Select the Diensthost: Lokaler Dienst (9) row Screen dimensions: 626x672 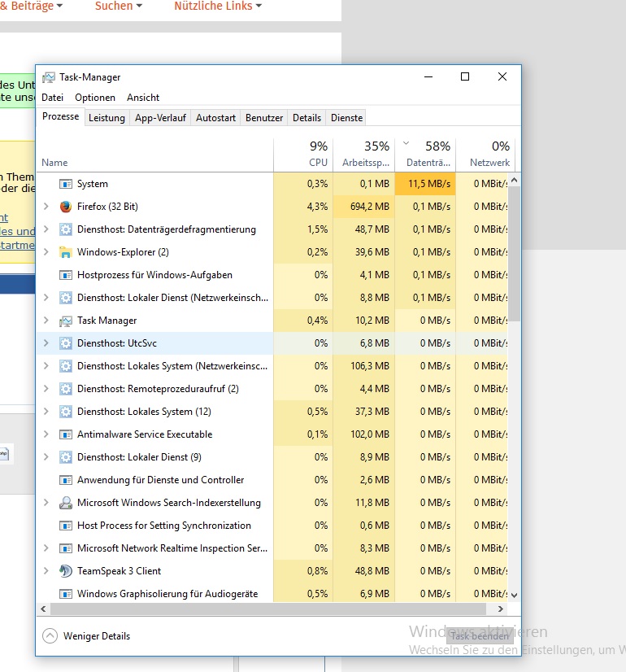click(x=272, y=457)
